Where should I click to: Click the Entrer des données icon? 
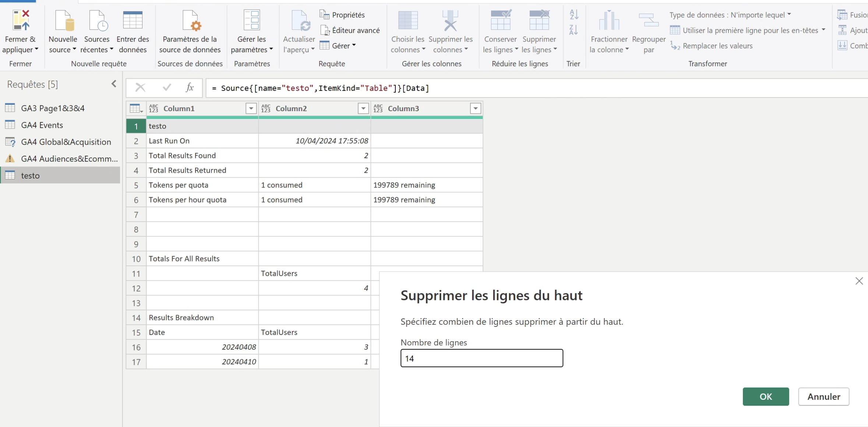point(133,20)
